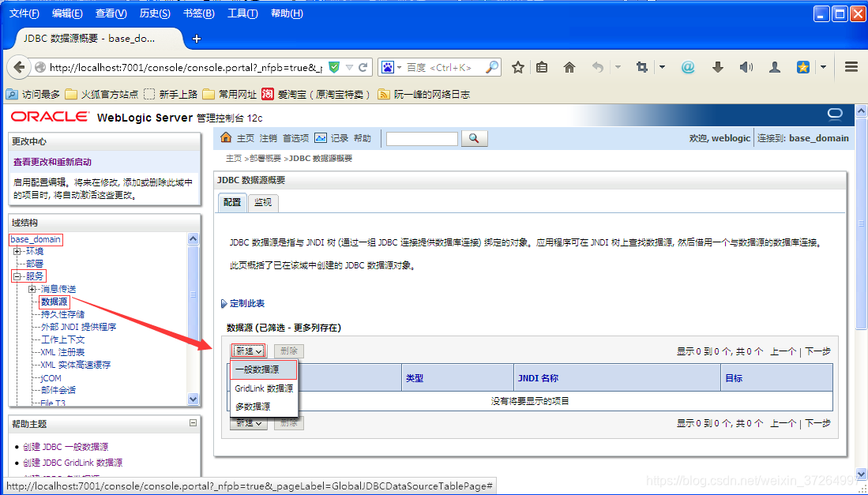Open the URL history dropdown arrow
The width and height of the screenshot is (868, 495).
[349, 67]
